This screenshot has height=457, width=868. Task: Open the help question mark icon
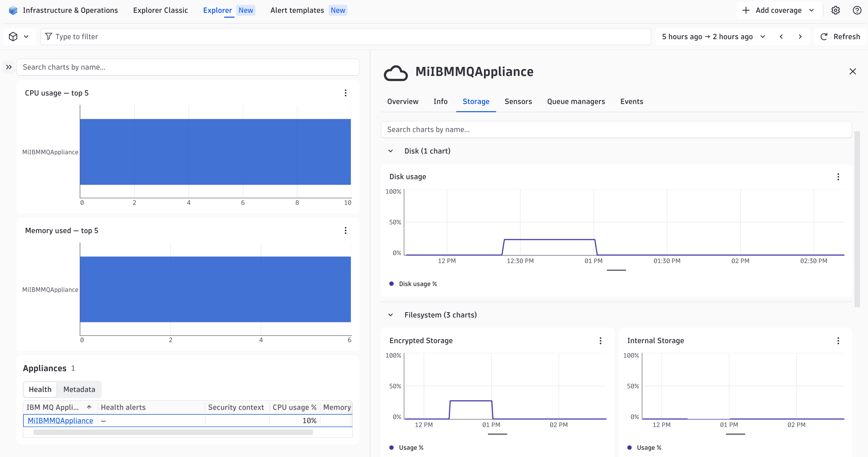point(857,10)
